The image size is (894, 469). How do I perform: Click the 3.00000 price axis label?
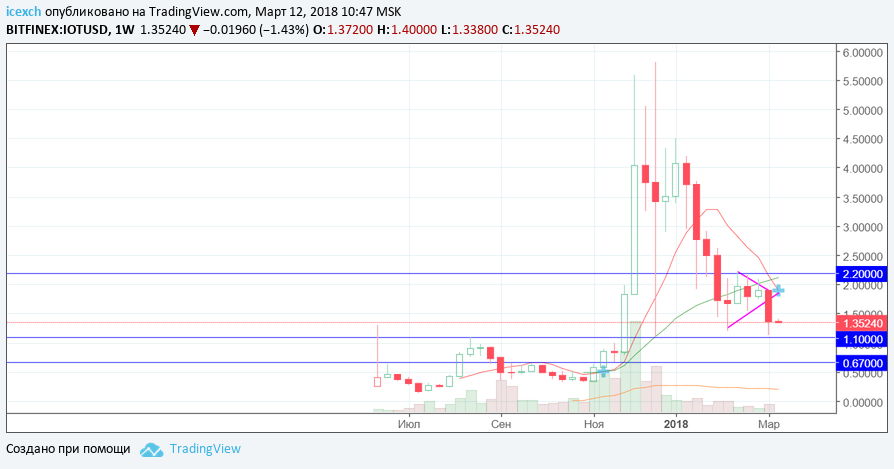tap(863, 227)
